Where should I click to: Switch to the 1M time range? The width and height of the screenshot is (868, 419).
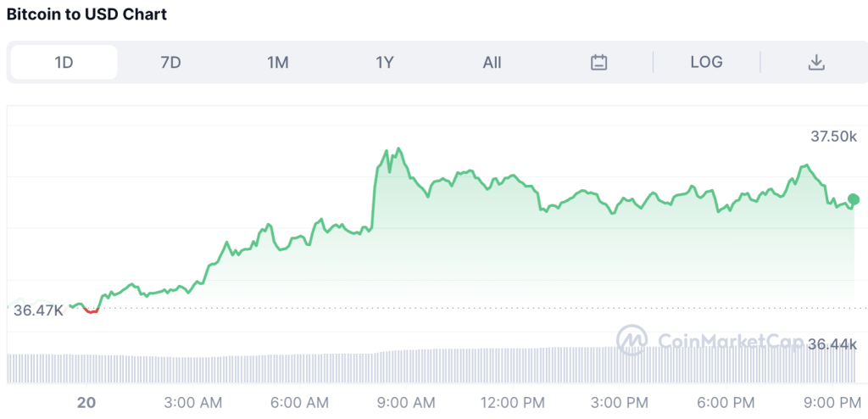[278, 62]
